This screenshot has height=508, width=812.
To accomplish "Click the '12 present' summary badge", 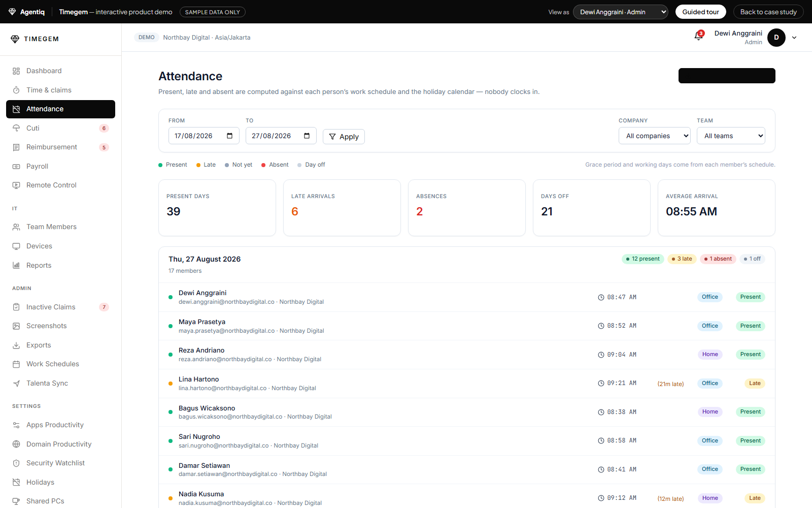I will [643, 259].
